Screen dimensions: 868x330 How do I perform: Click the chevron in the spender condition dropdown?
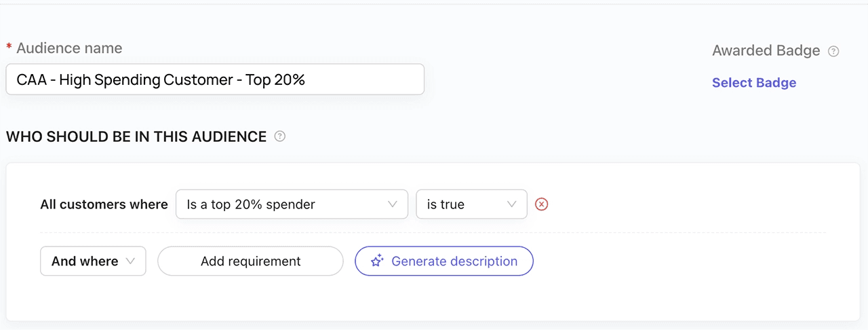(x=392, y=204)
